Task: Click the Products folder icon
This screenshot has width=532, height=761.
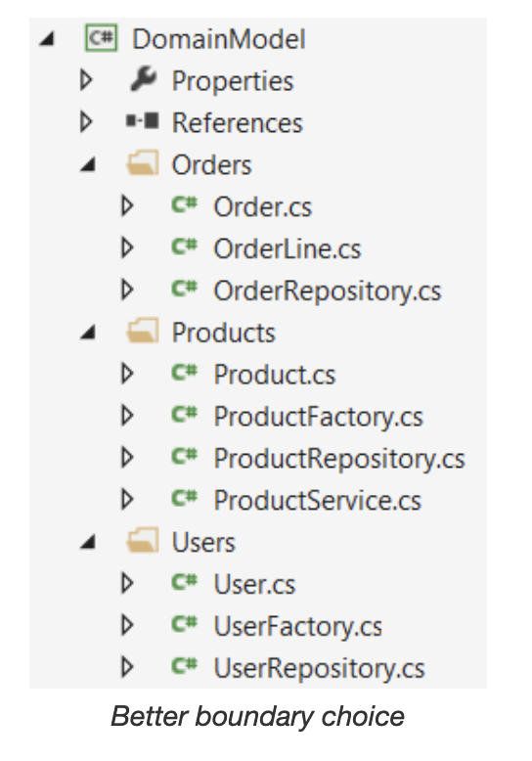Action: point(143,331)
